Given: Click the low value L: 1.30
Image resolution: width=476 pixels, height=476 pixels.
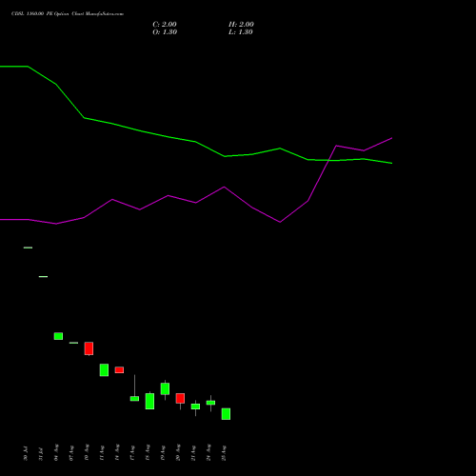Looking at the screenshot, I should tap(241, 32).
